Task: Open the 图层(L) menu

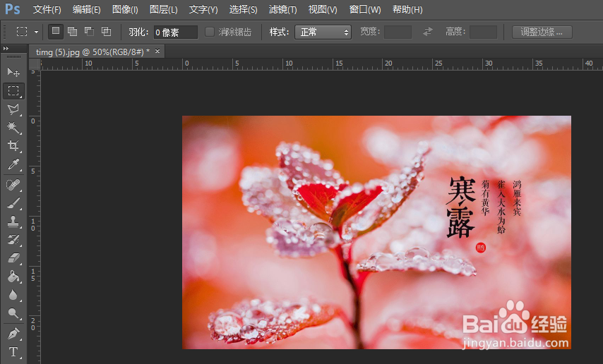Action: pos(163,9)
